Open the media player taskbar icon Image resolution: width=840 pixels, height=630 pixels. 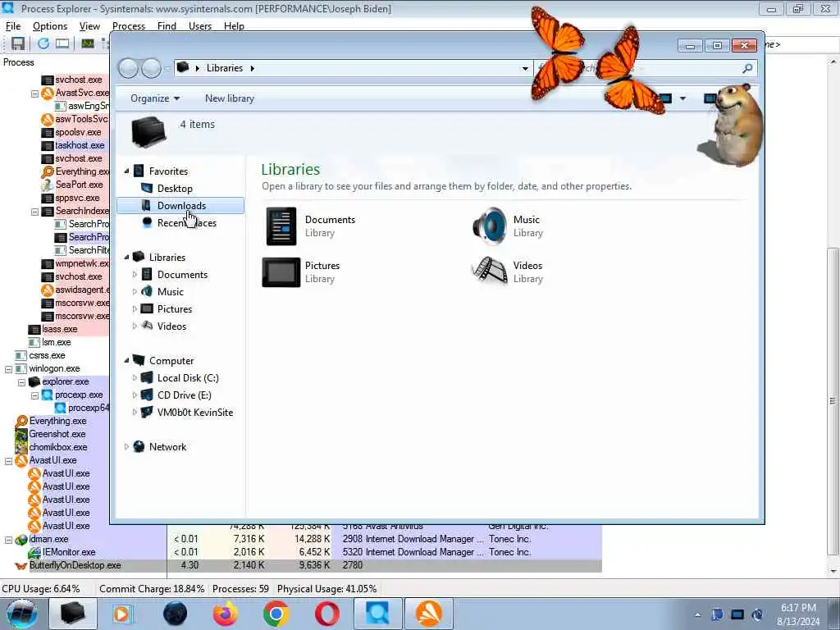point(123,614)
